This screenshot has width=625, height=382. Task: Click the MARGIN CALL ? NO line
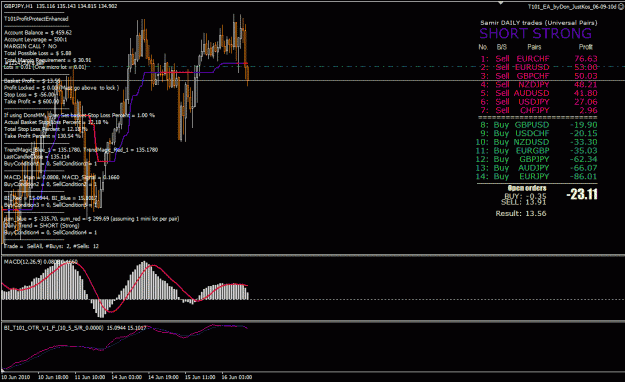pyautogui.click(x=30, y=46)
